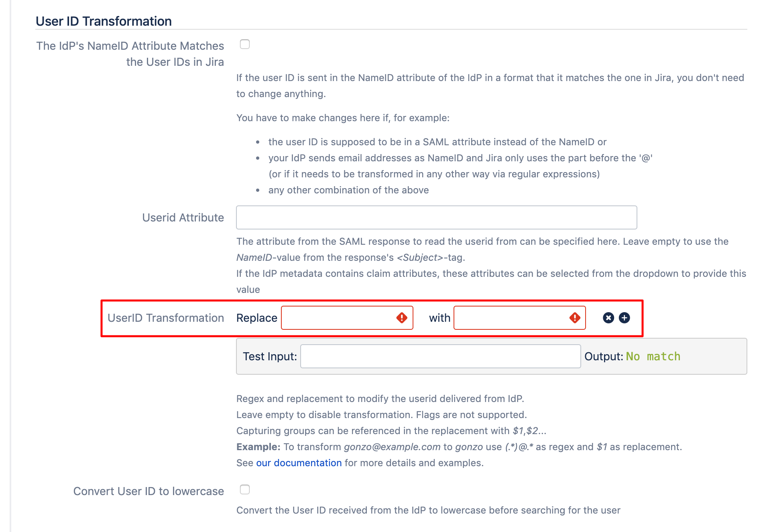Image resolution: width=769 pixels, height=532 pixels.
Task: Click into the 'with' replacement field
Action: [x=511, y=318]
